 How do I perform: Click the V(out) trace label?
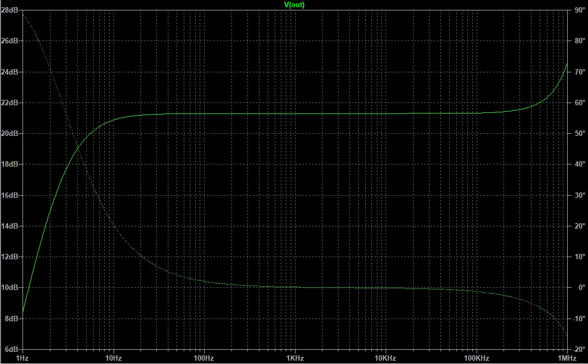[294, 4]
